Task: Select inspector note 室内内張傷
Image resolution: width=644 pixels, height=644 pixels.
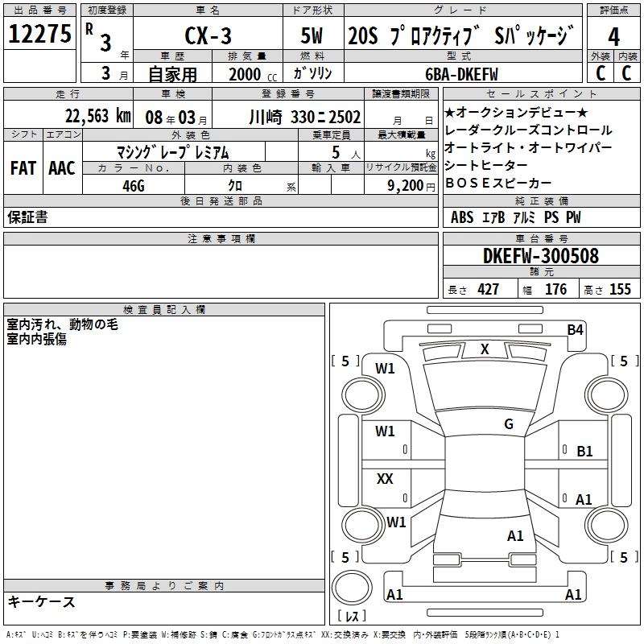Action: 36,339
